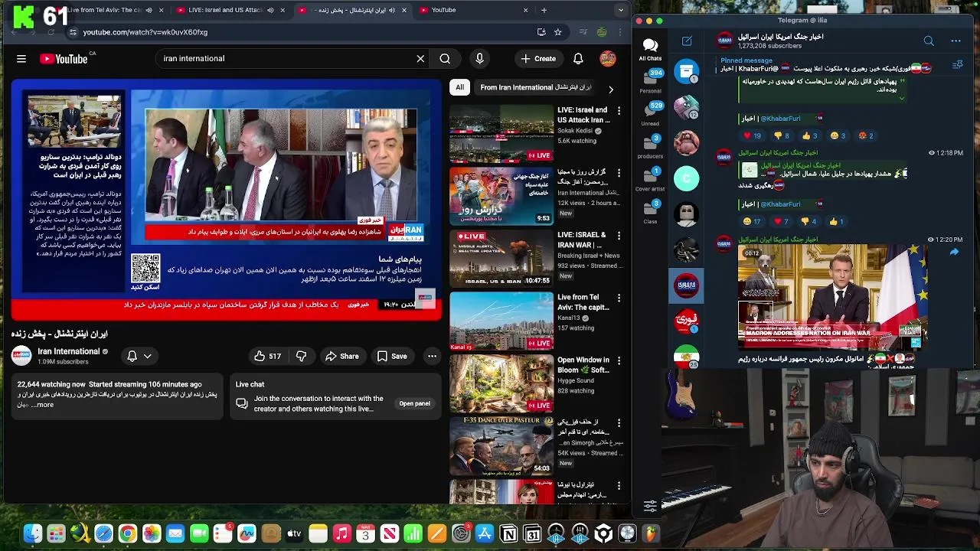Open options for 'LIVE: Israel and US Attack Iran' video
Screen dimensions: 980x551
pos(619,111)
